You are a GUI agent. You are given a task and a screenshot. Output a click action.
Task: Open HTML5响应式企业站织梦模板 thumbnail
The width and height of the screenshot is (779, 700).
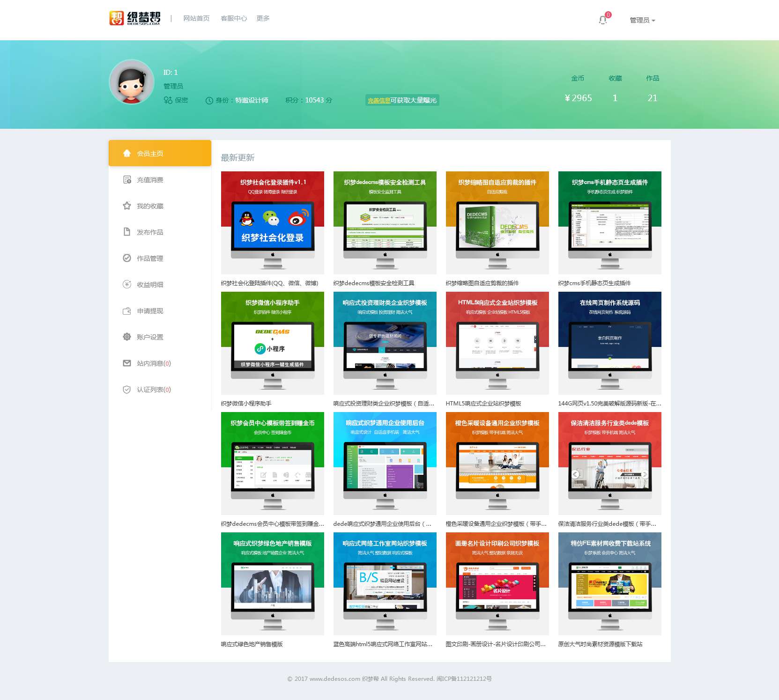pyautogui.click(x=497, y=343)
